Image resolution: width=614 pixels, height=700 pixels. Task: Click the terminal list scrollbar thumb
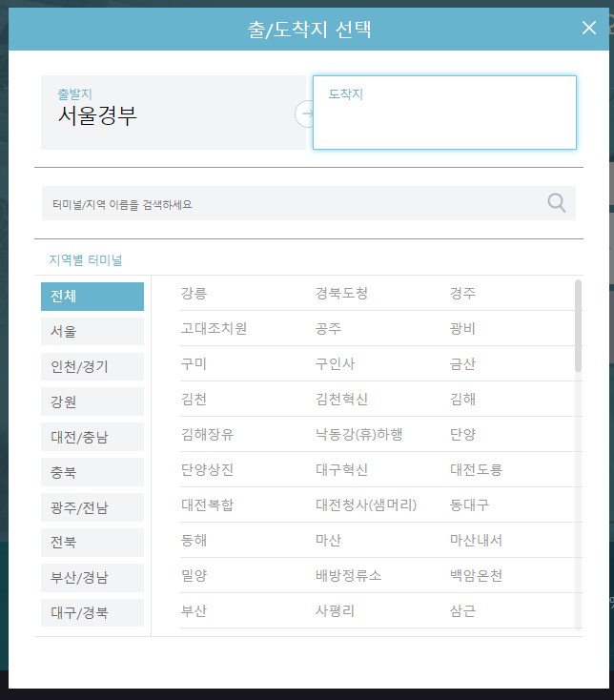click(579, 325)
